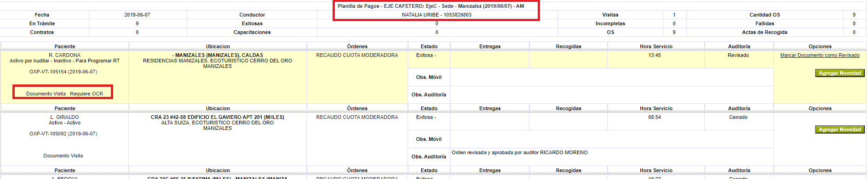Click the Hora Servicio value 13:45
This screenshot has width=868, height=179.
[x=655, y=55]
